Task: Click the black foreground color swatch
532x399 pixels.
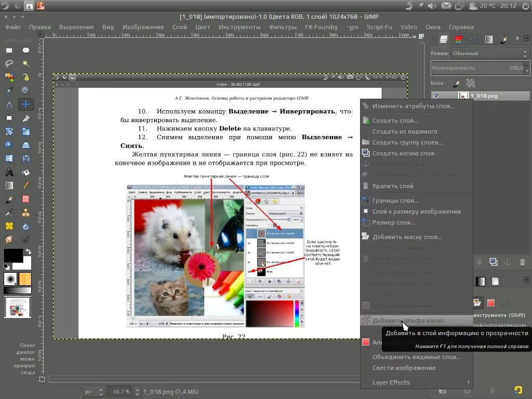Action: pyautogui.click(x=13, y=256)
